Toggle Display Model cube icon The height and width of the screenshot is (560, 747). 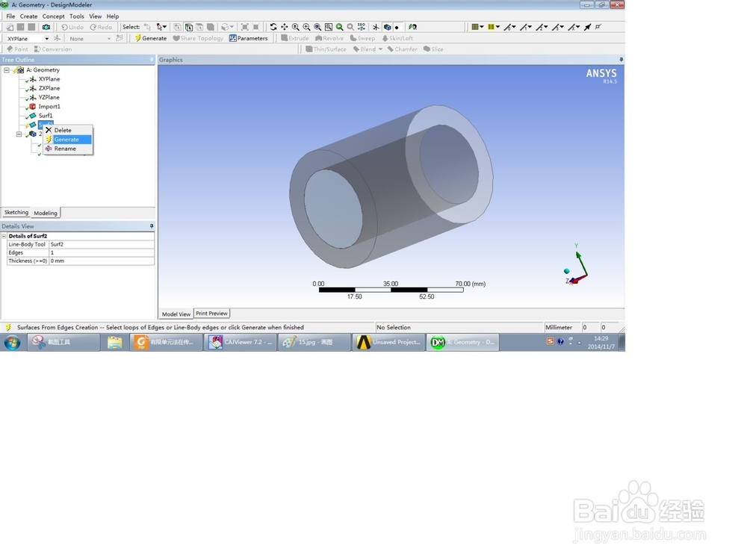point(387,27)
